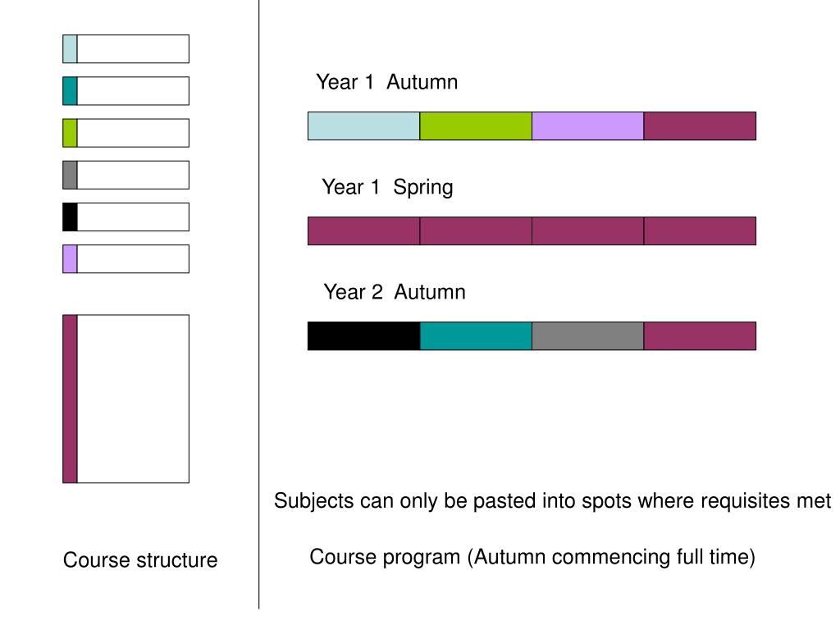Click the Year 2 Autumn heading
Screen dimensions: 840x630
pyautogui.click(x=395, y=292)
